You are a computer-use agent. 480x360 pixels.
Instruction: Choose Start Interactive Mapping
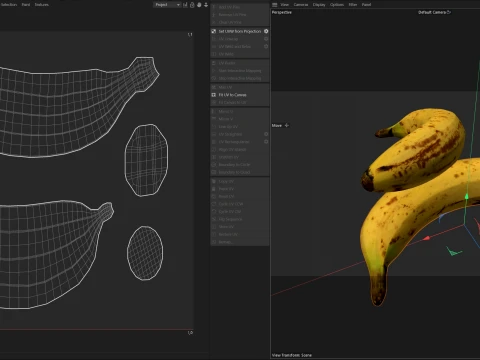click(240, 71)
